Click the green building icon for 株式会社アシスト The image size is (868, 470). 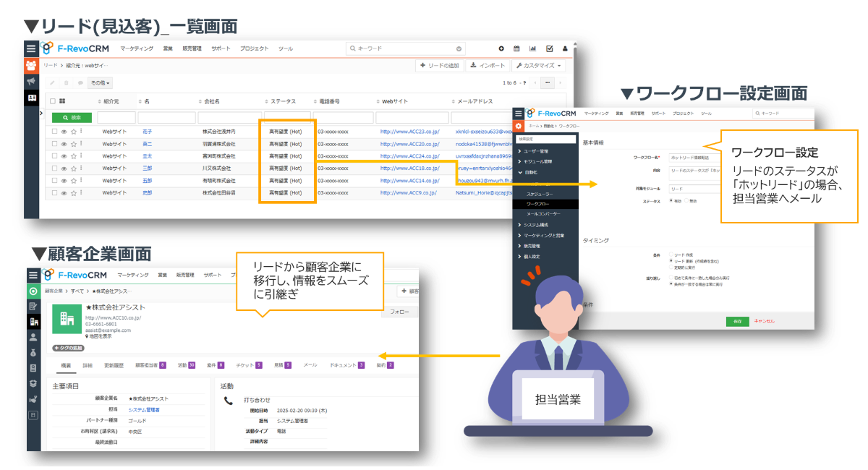coord(67,319)
